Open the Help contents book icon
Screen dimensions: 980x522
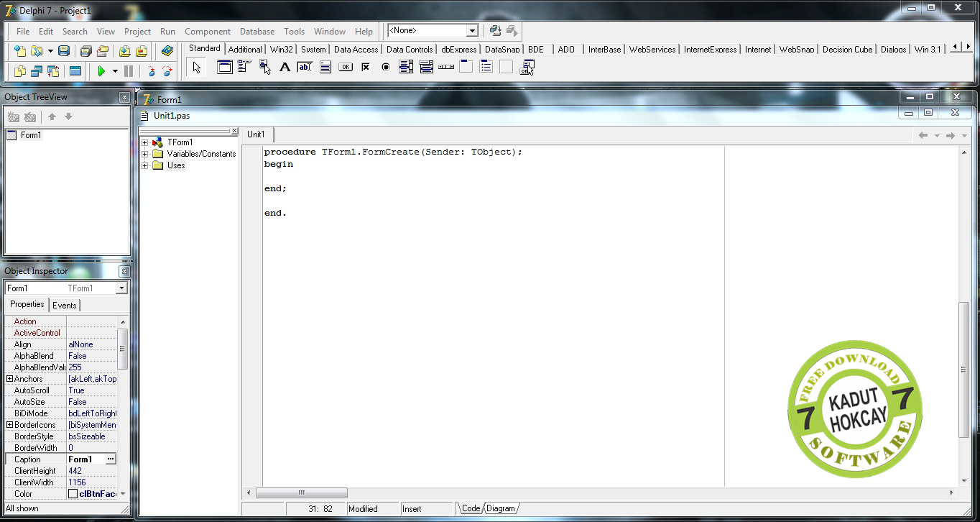[x=167, y=51]
